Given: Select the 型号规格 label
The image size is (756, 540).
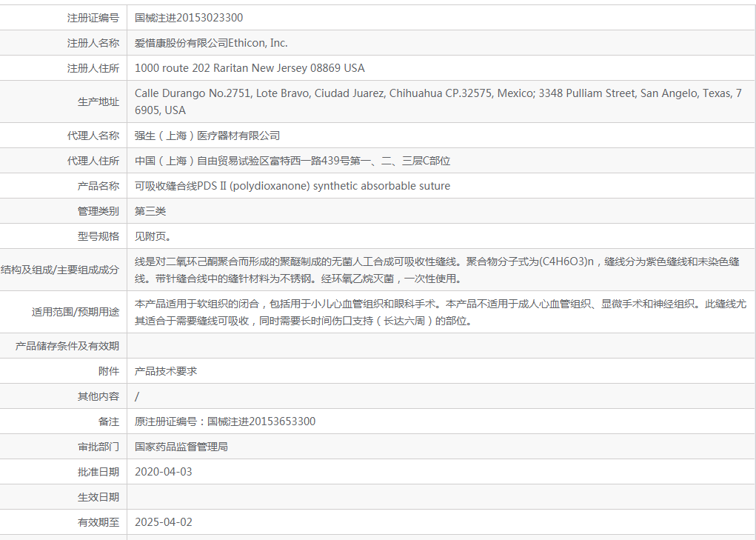Looking at the screenshot, I should 98,236.
